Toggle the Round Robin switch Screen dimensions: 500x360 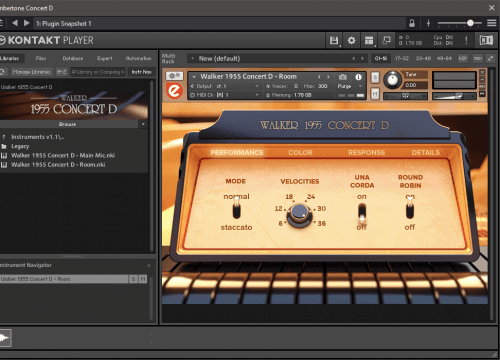[x=410, y=209]
